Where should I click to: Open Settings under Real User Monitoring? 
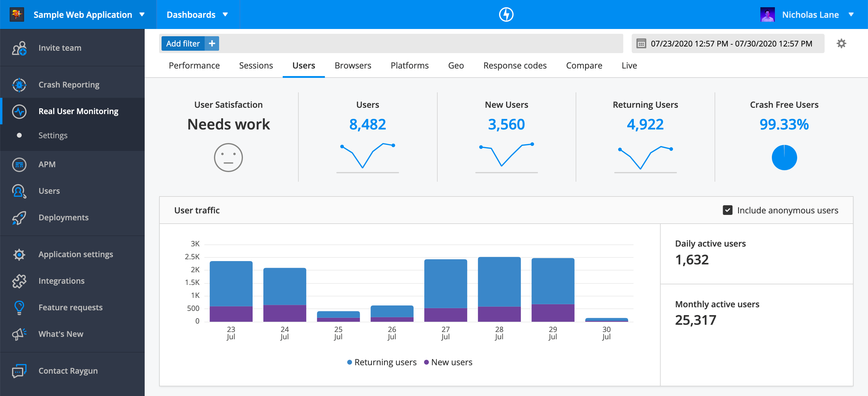[53, 135]
